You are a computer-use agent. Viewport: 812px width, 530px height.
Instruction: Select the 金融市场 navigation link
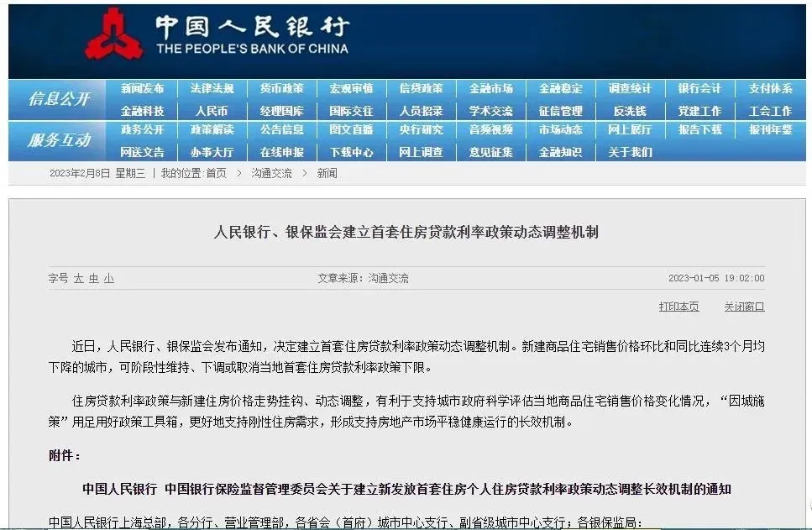click(x=491, y=88)
